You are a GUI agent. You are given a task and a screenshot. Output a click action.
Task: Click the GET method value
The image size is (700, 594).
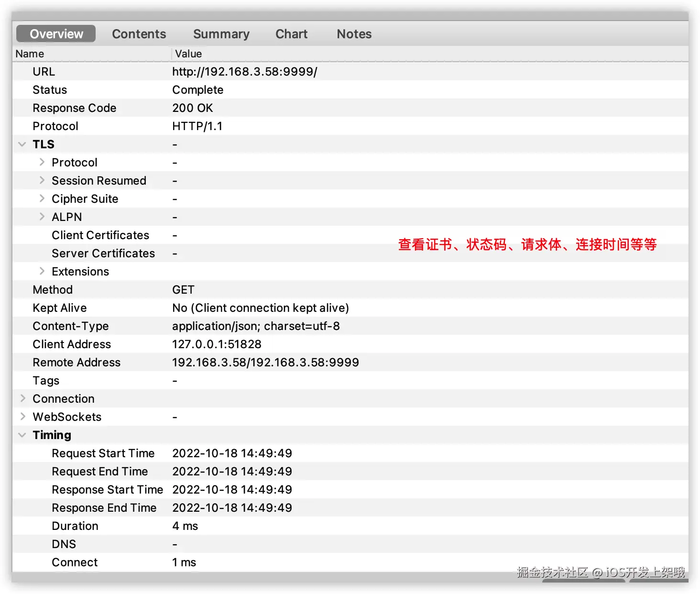point(183,290)
